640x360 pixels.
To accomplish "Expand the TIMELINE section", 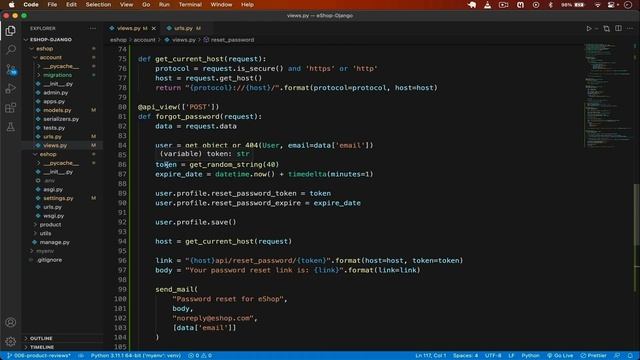I will pyautogui.click(x=42, y=347).
